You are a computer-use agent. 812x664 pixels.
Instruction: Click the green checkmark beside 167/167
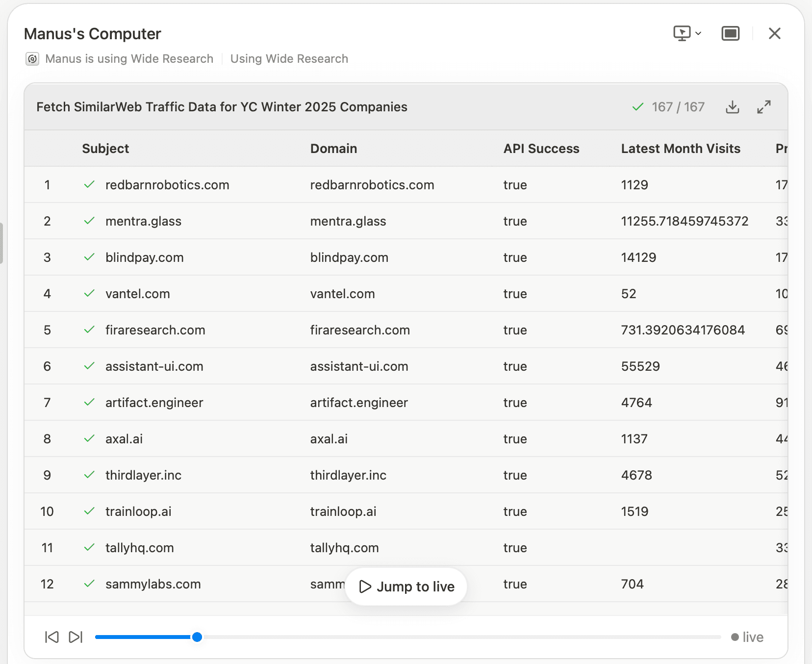click(x=637, y=106)
